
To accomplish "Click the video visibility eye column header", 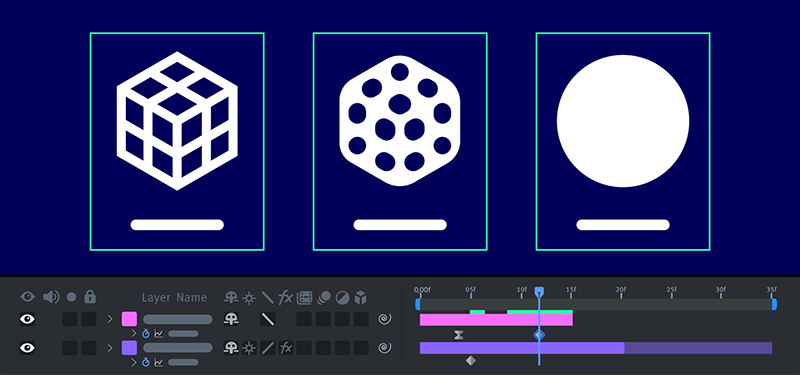I will pos(28,296).
